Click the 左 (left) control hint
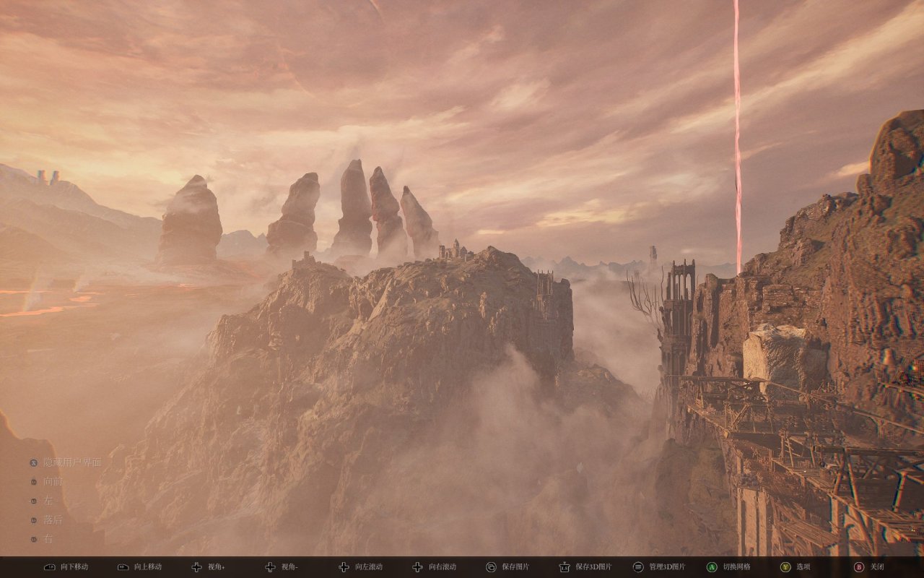Viewport: 924px width, 578px height. point(41,501)
